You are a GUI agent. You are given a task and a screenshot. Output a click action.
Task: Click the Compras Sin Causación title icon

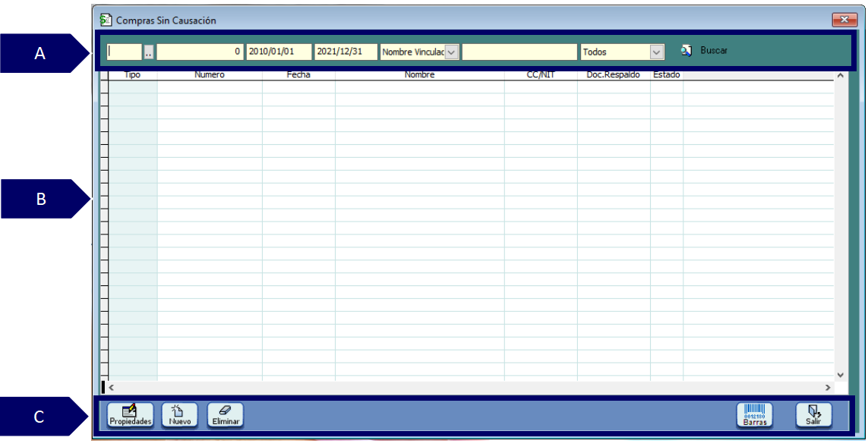click(106, 20)
